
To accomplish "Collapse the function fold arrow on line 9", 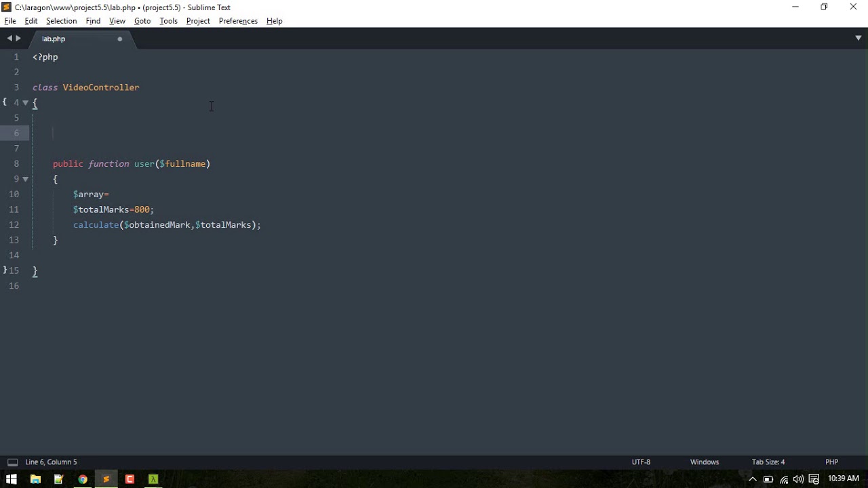I will coord(25,179).
